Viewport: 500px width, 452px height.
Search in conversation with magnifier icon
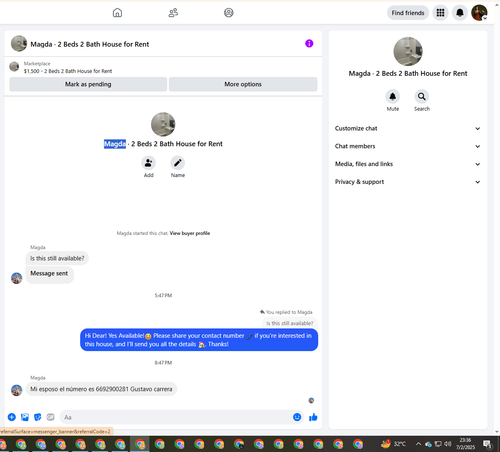click(x=422, y=96)
